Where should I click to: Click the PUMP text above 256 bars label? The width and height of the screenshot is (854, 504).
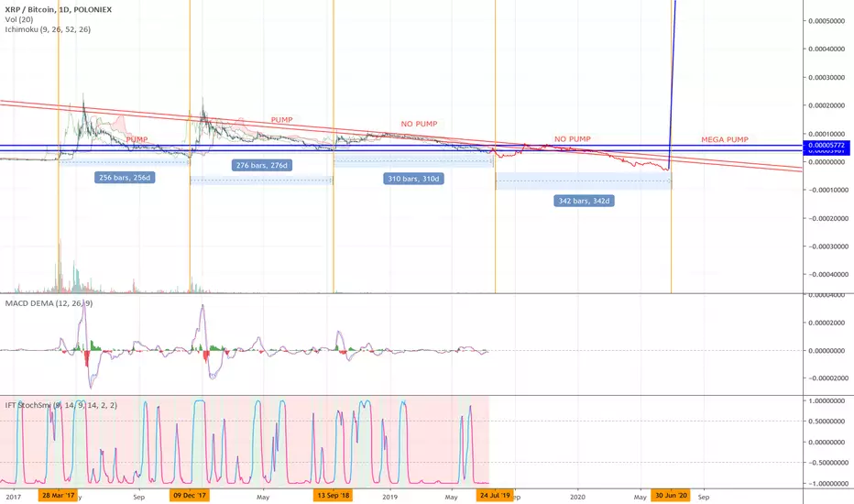click(137, 139)
